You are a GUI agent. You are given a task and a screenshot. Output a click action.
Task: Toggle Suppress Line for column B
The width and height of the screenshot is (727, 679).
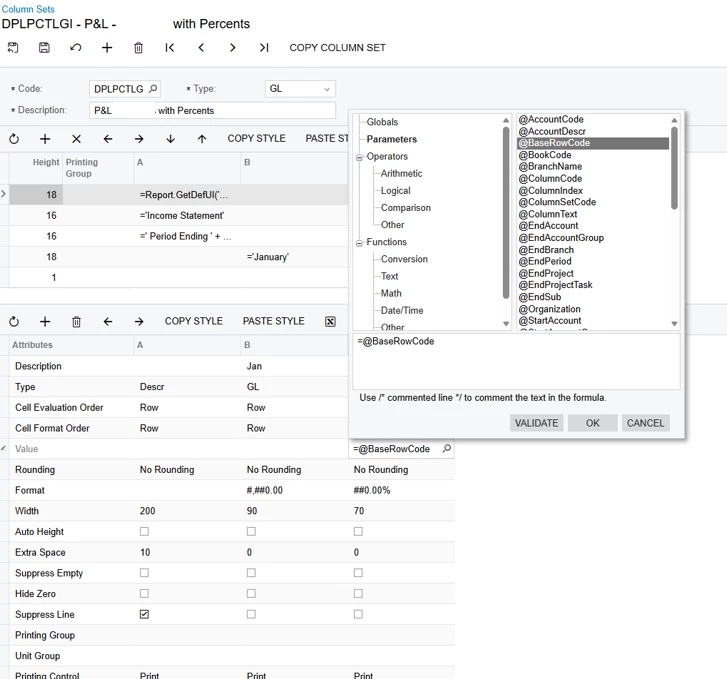pyautogui.click(x=251, y=614)
